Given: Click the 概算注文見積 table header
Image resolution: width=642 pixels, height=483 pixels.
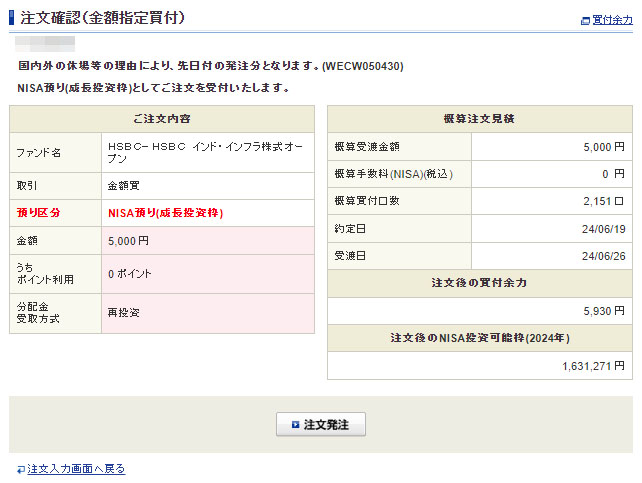Looking at the screenshot, I should pos(479,119).
